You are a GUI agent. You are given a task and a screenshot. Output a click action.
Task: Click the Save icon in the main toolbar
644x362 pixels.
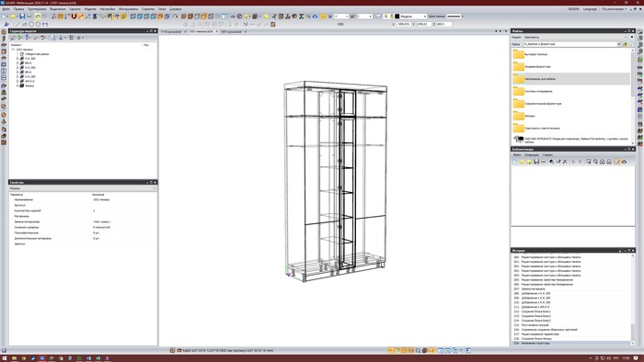pyautogui.click(x=22, y=17)
